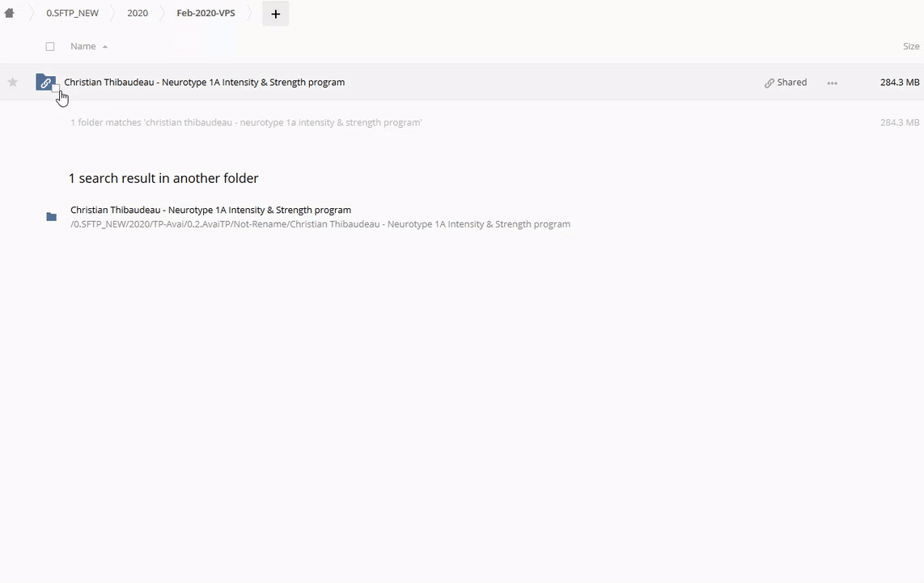Screen dimensions: 924x583
Task: Click the 284.3 MB size in the folder row
Action: pyautogui.click(x=899, y=82)
